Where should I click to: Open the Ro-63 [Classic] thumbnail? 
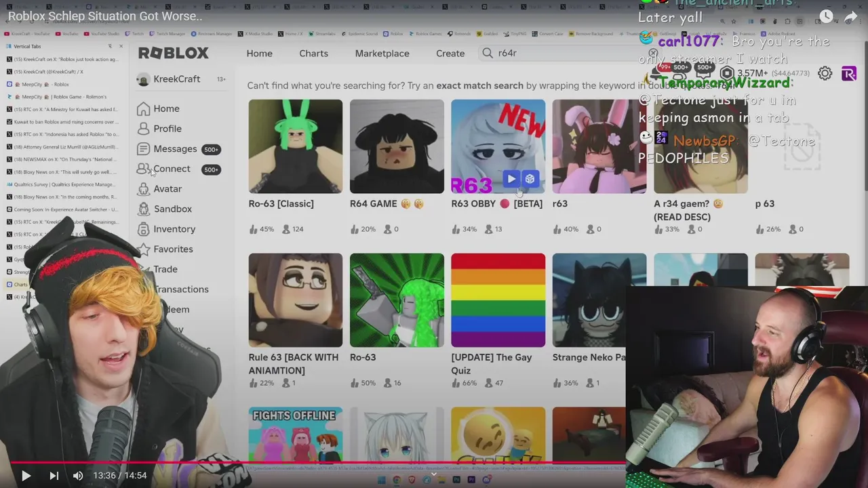295,146
